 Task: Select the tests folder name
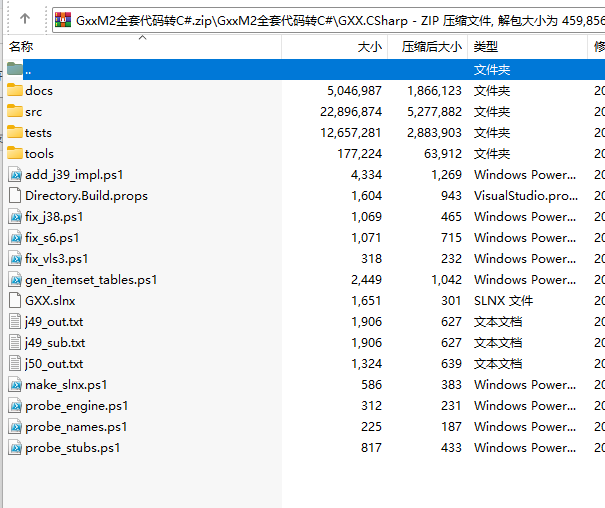pos(38,133)
